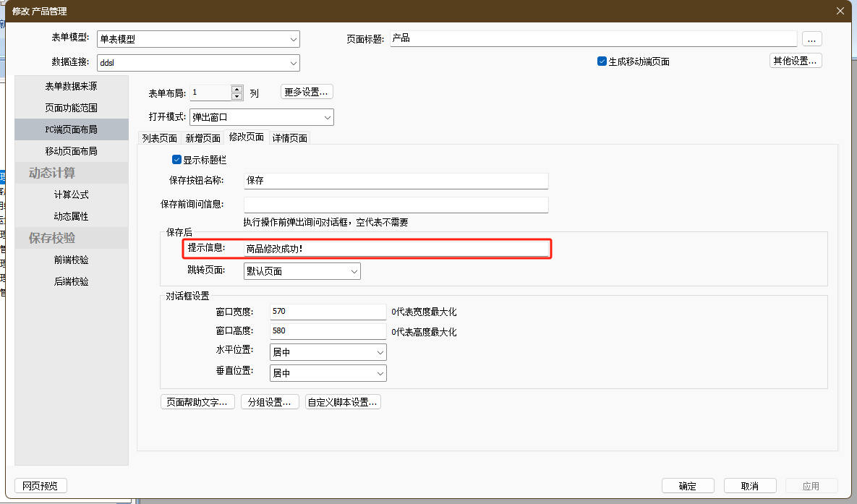Uncheck the 显示标题栏 checkbox
This screenshot has height=504, width=857.
click(177, 160)
